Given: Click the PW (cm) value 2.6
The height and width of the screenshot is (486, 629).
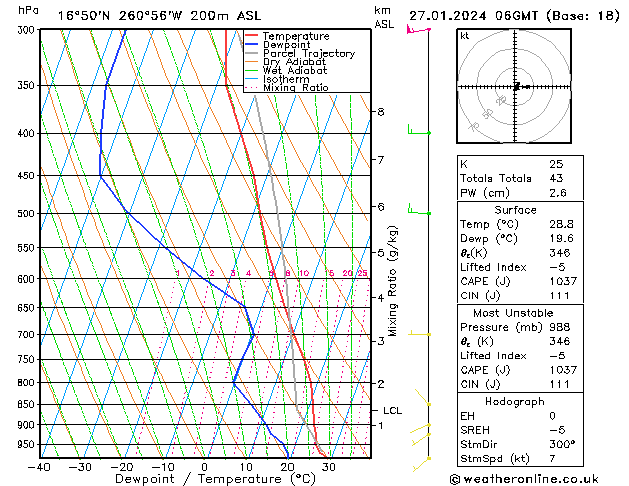Looking at the screenshot, I should pos(558,193).
